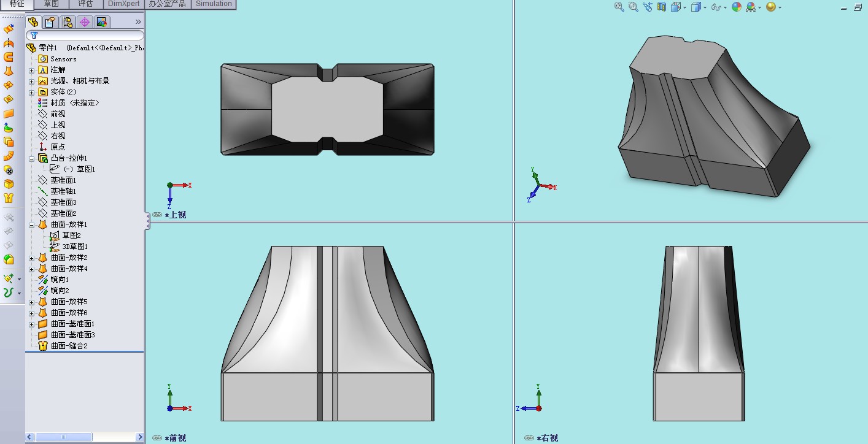The width and height of the screenshot is (868, 444).
Task: Select the 镜向1 mirror feature
Action: point(53,280)
